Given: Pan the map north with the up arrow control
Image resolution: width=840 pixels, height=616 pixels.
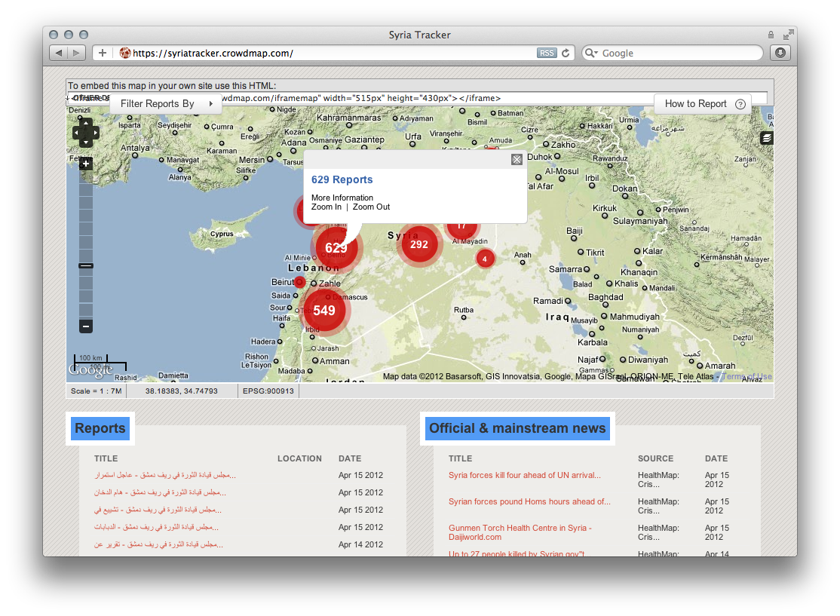Looking at the screenshot, I should pos(86,123).
